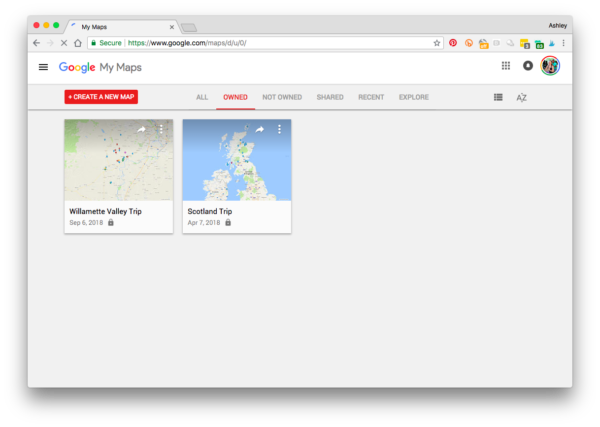Select the My Maps browser tab
Screen dimensions: 600x427
click(122, 27)
